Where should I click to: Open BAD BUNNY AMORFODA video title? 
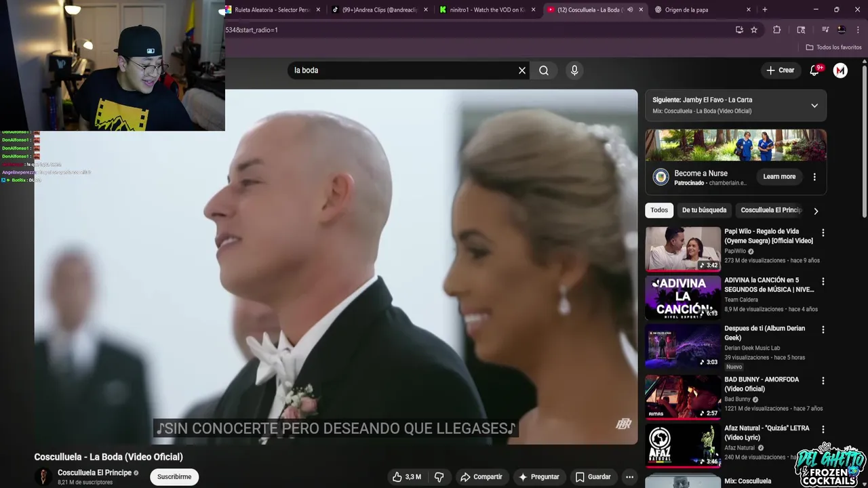pyautogui.click(x=762, y=384)
